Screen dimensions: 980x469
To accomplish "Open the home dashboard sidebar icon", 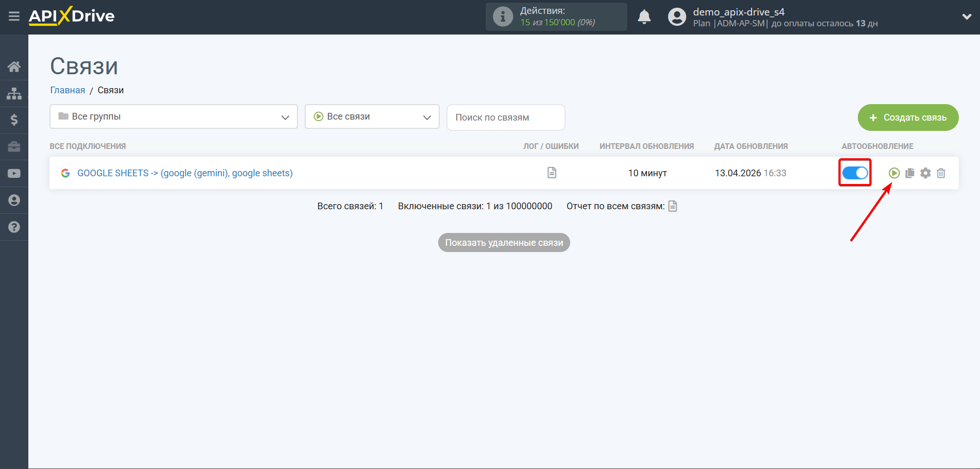I will point(14,66).
